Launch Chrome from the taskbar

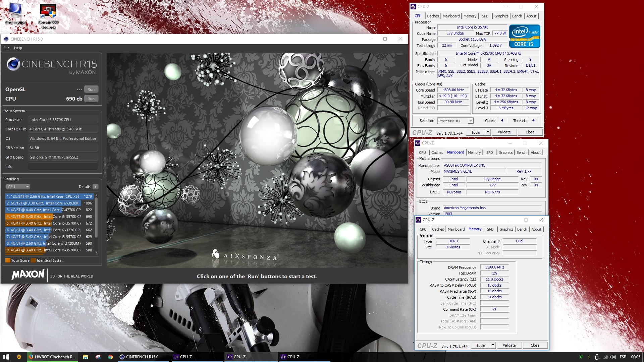110,357
